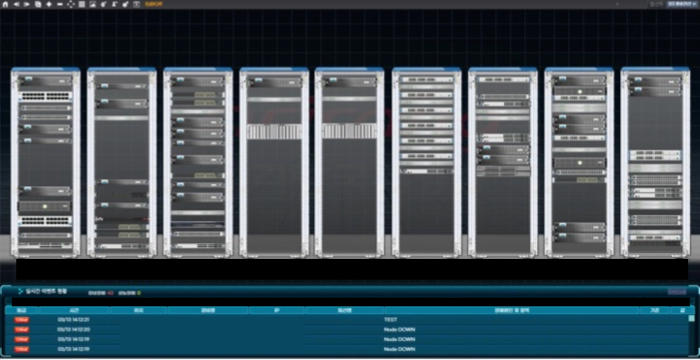The height and width of the screenshot is (360, 700).
Task: Click the copy document icon
Action: [x=38, y=4]
